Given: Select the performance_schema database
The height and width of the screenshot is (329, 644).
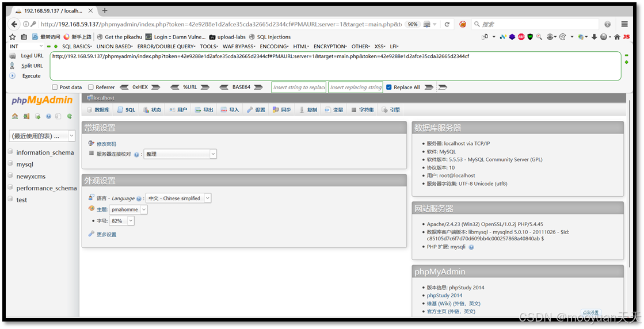Looking at the screenshot, I should click(47, 188).
